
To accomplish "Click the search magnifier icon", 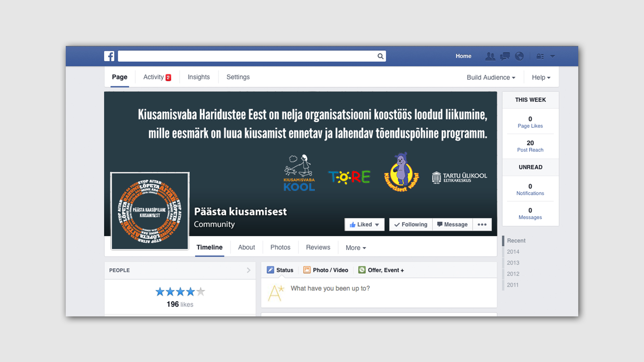I will click(x=380, y=56).
